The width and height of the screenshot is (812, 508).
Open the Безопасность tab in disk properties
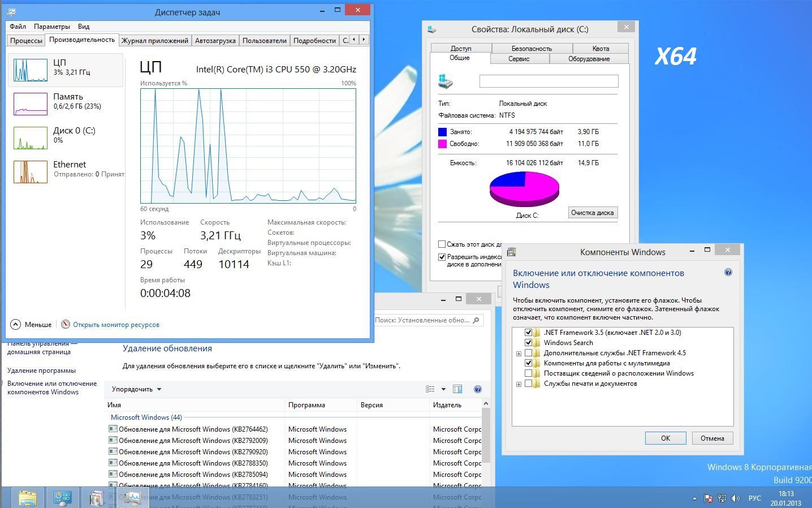tap(532, 48)
